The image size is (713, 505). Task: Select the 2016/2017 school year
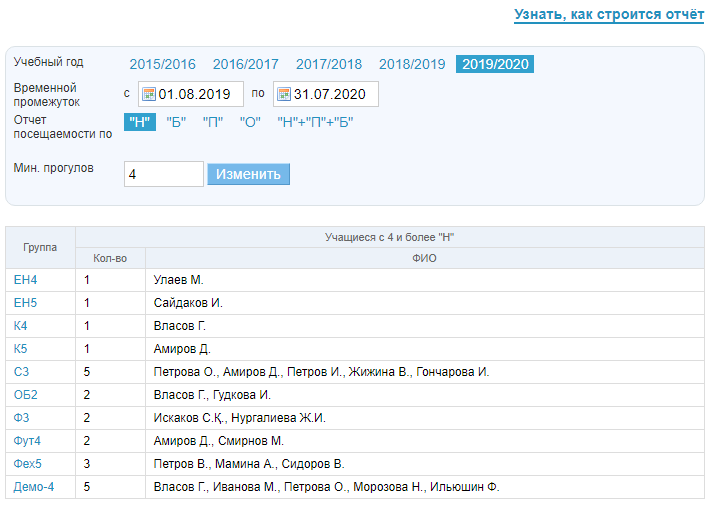[245, 64]
